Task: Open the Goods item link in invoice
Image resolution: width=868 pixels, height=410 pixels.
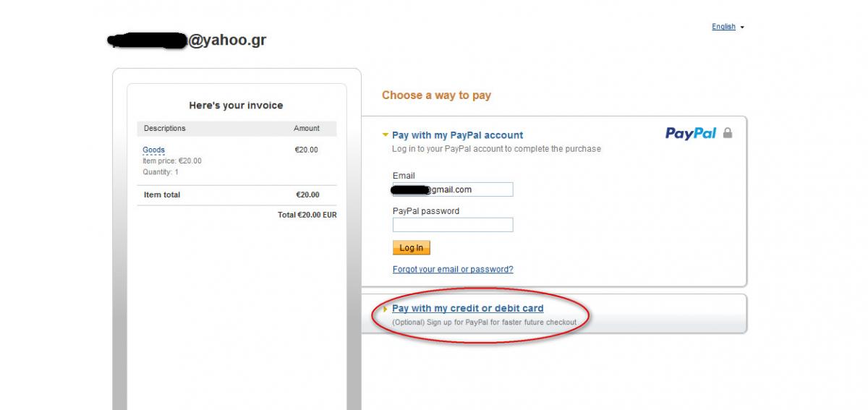Action: click(153, 150)
